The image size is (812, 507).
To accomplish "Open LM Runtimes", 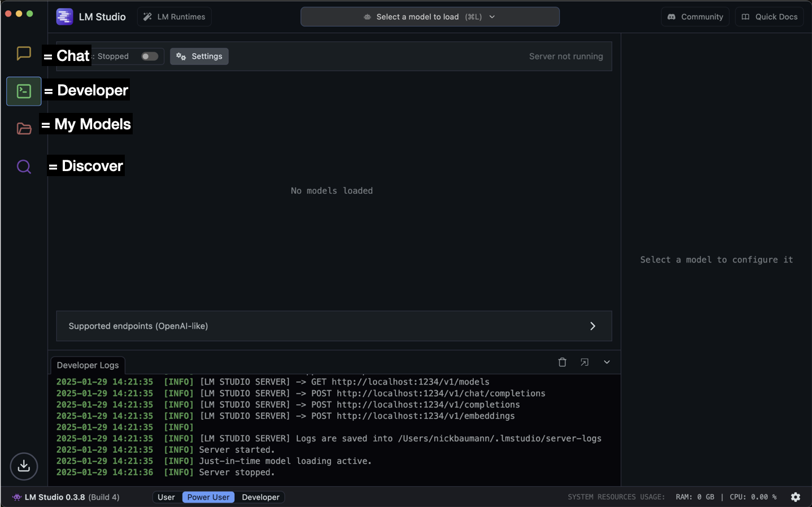I will (174, 17).
